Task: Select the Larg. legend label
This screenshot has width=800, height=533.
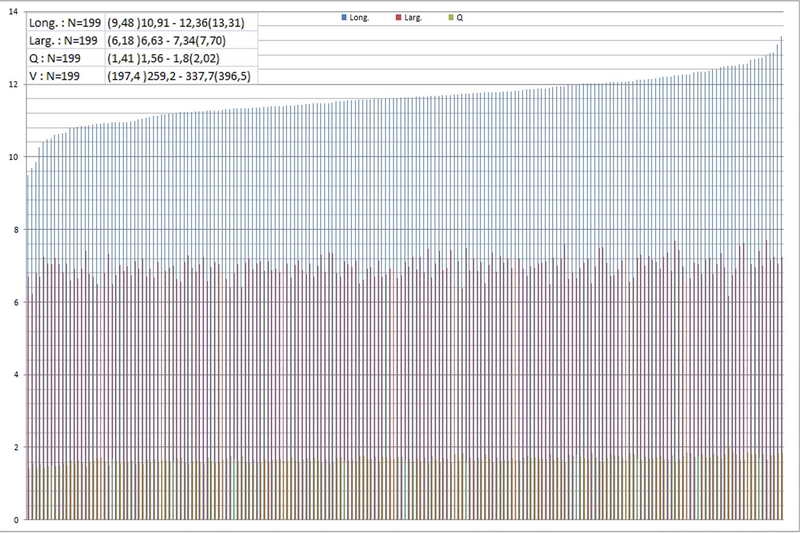Action: 411,18
